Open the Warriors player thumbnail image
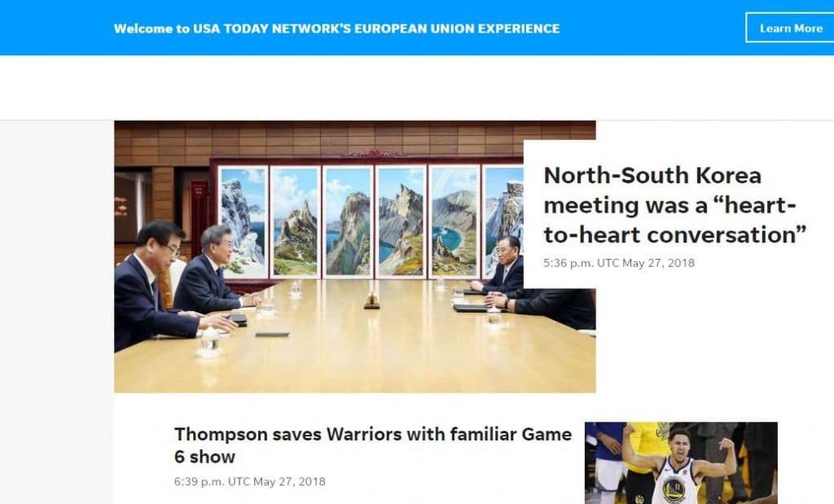This screenshot has height=504, width=834. 681,463
